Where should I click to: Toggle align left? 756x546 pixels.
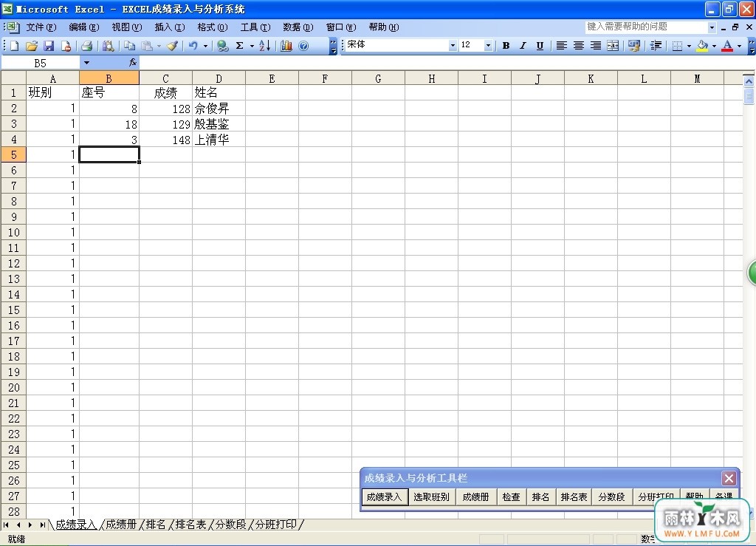[x=561, y=46]
